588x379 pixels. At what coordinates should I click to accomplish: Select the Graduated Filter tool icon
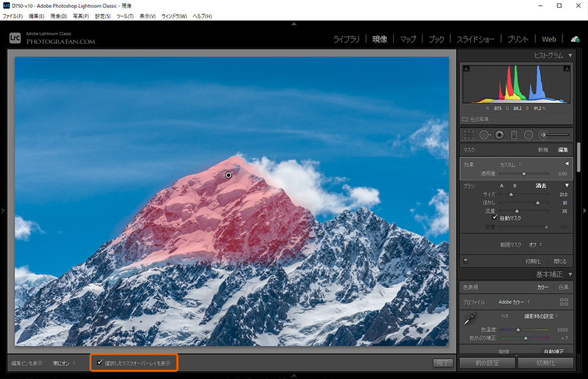point(514,135)
